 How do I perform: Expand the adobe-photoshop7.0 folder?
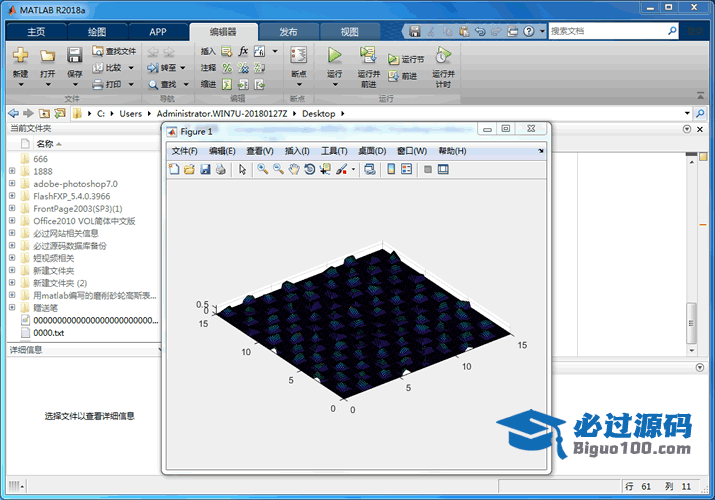point(12,183)
